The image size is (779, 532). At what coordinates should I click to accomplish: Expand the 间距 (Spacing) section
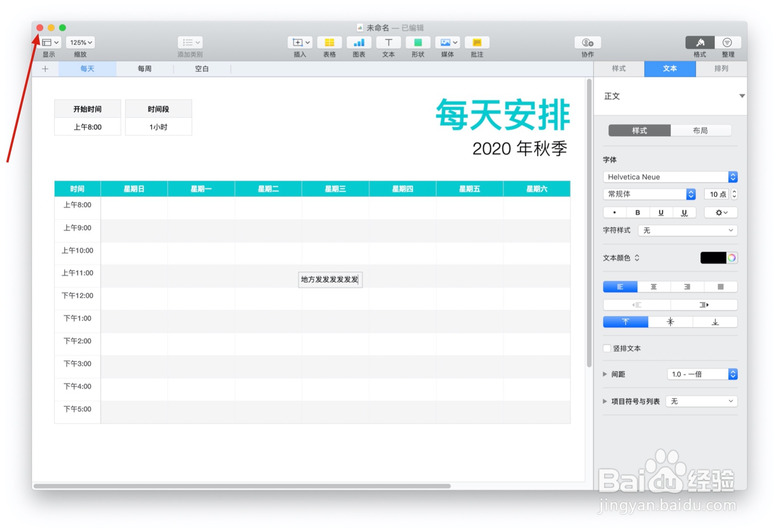[x=605, y=374]
